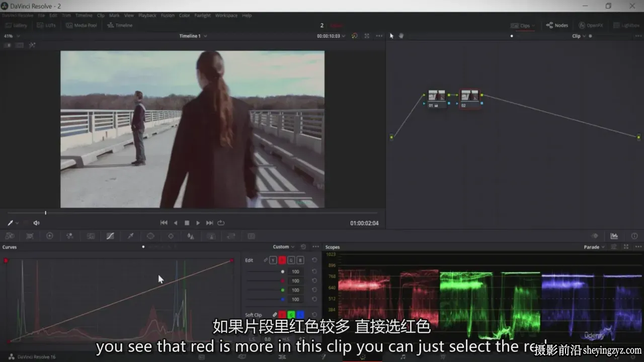Select the arrow pointer tool in node editor

pos(392,36)
